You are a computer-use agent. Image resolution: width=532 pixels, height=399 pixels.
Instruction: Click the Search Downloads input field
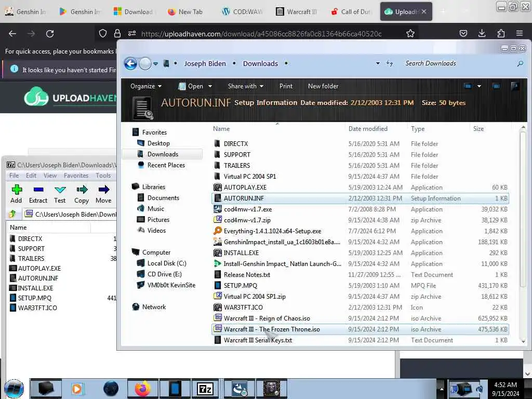pyautogui.click(x=458, y=63)
